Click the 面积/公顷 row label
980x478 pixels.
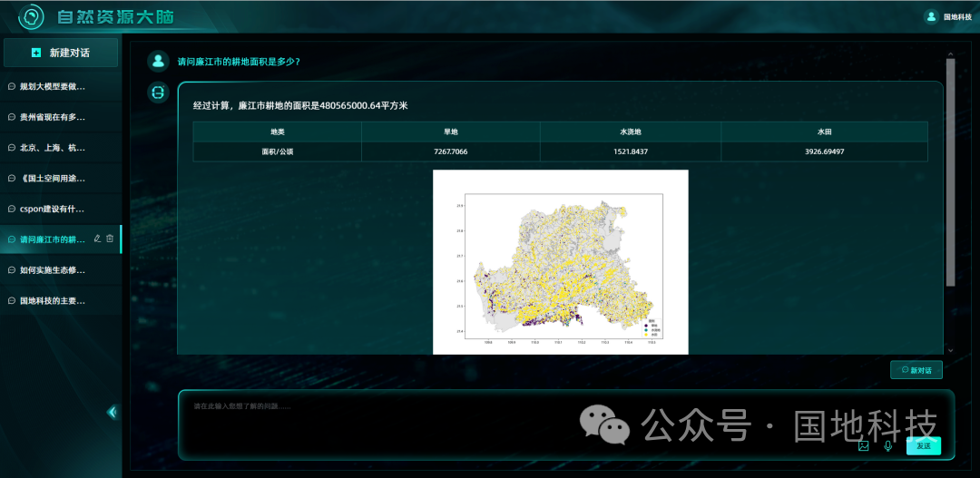pos(278,151)
